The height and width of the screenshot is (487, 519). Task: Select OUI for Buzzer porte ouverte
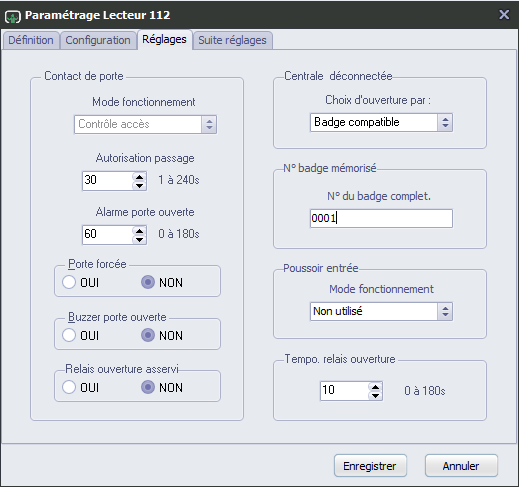tap(69, 335)
